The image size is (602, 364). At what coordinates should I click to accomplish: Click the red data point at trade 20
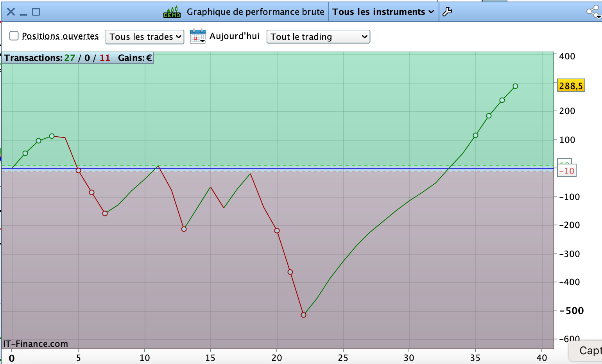tap(277, 230)
